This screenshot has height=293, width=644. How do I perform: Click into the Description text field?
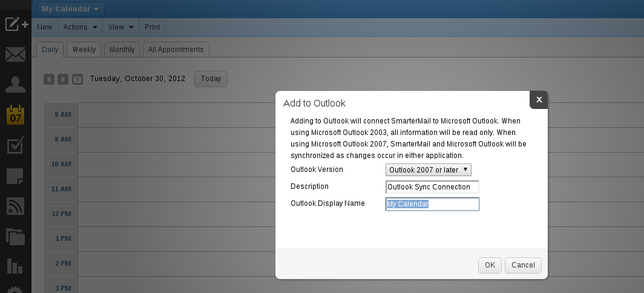(432, 187)
